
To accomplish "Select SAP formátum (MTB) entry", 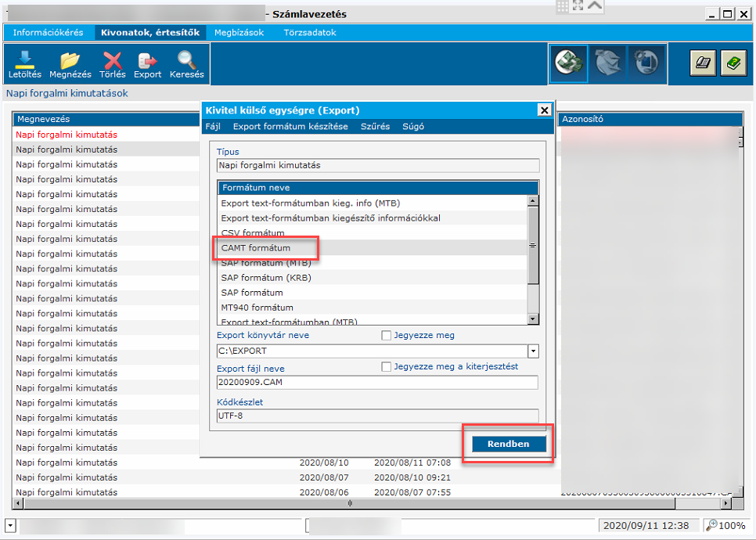I will [373, 263].
